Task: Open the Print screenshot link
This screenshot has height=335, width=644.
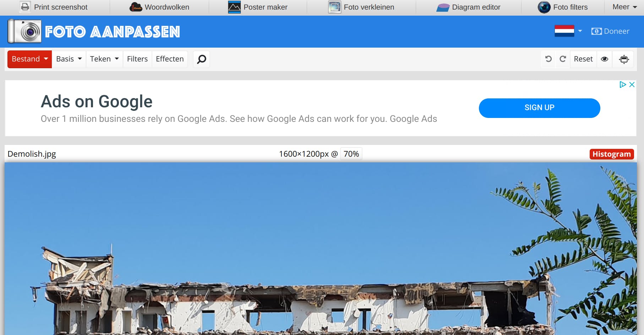Action: point(61,7)
